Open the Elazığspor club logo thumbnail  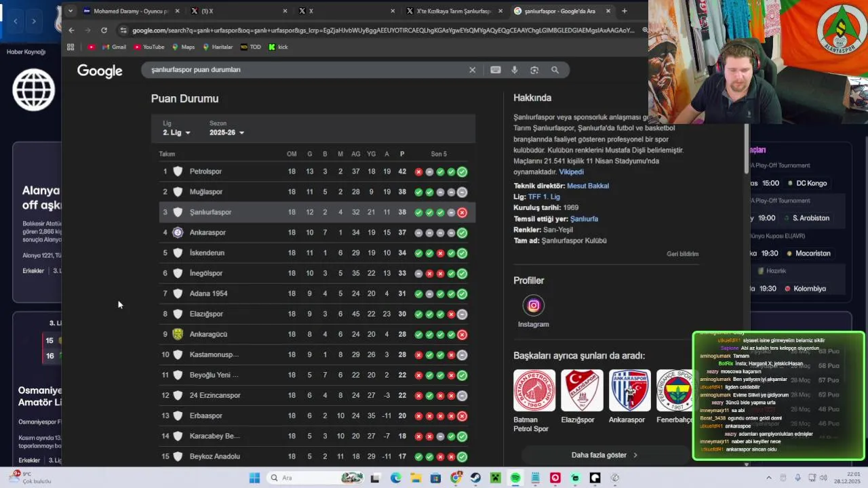[582, 390]
